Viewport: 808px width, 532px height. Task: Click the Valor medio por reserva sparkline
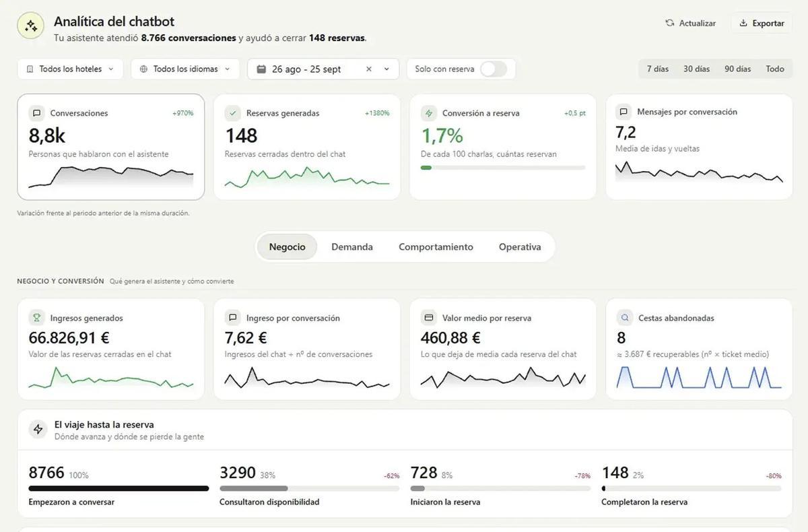click(503, 378)
